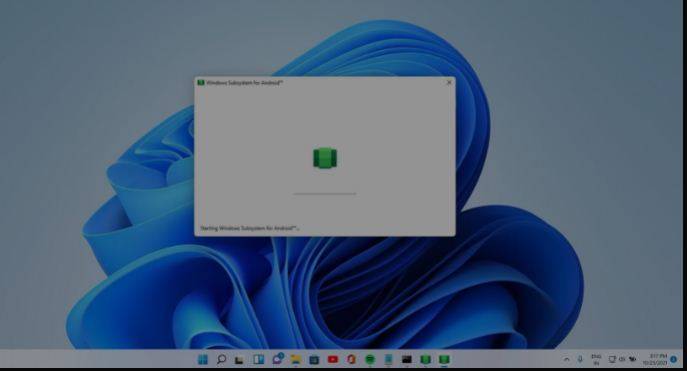The width and height of the screenshot is (687, 371).
Task: Open the blue notification count badge
Action: point(674,360)
